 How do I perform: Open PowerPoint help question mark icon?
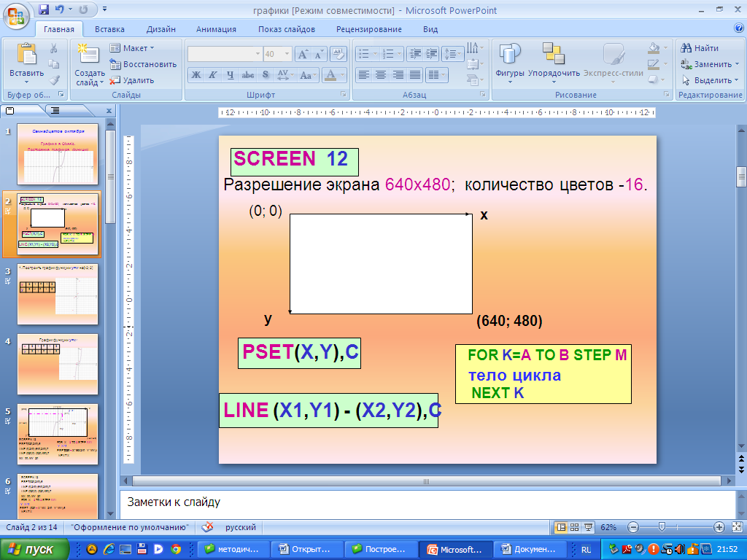[x=738, y=28]
